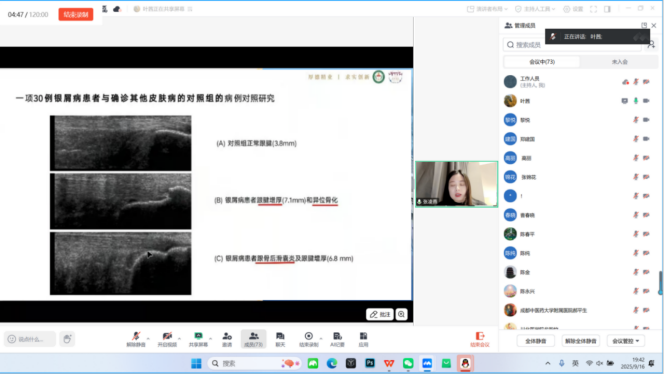The width and height of the screenshot is (664, 375).
Task: Click the 批注 annotation button
Action: pyautogui.click(x=380, y=314)
